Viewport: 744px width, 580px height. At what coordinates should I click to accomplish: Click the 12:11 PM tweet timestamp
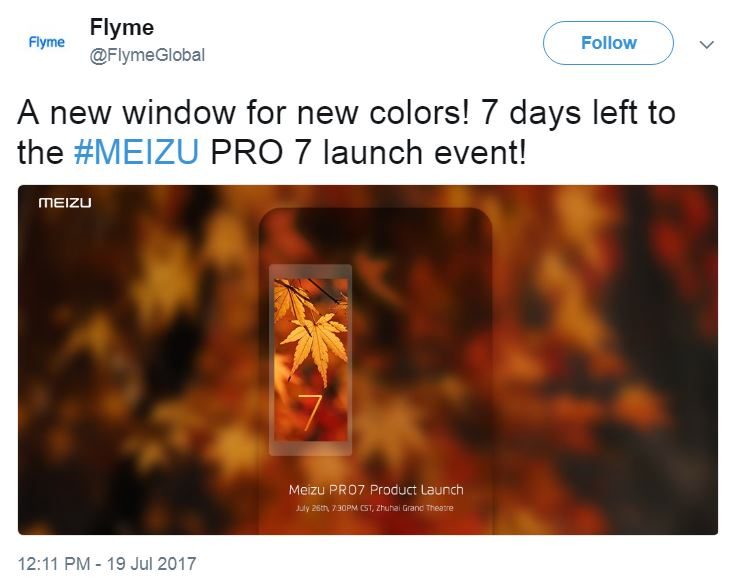[54, 564]
